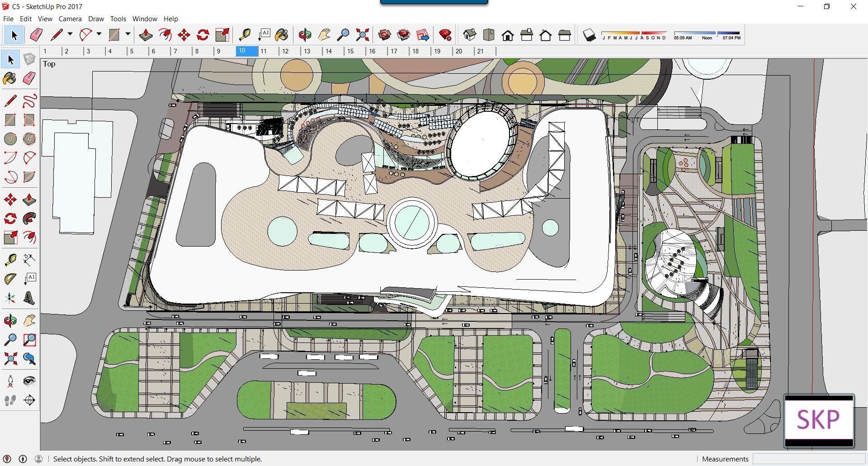Screen dimensions: 868x466
Task: Open the Edit menu
Action: (26, 19)
